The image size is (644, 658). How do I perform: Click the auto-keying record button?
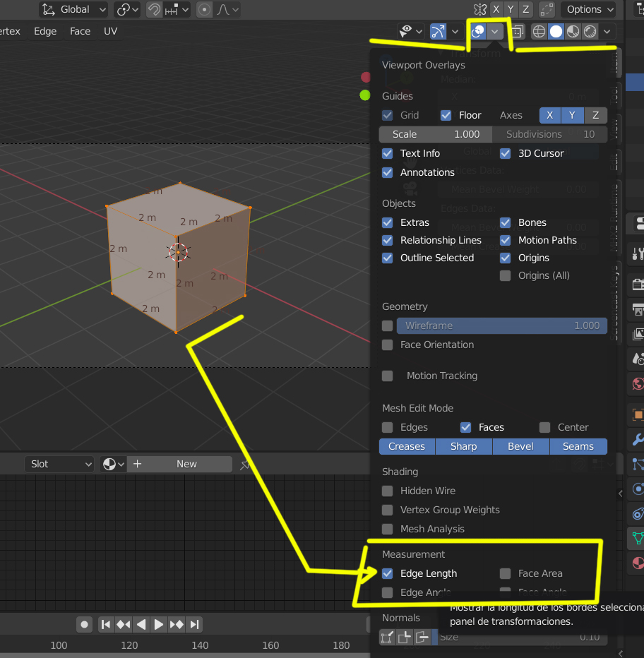[84, 624]
